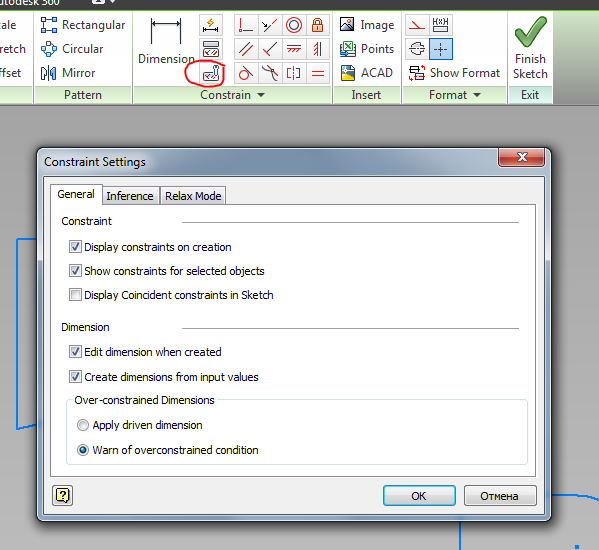Activate the Mirror tool
This screenshot has height=550, width=599.
68,73
